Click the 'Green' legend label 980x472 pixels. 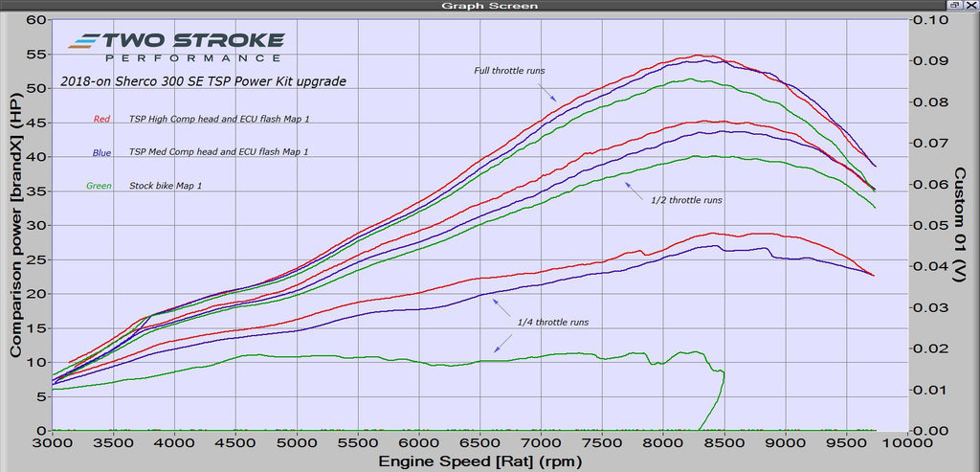click(x=100, y=186)
